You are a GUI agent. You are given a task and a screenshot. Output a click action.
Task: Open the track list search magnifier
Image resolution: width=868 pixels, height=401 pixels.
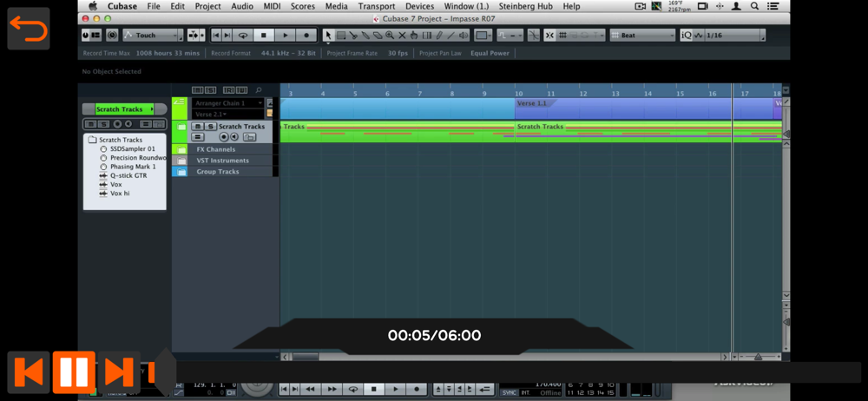(259, 89)
